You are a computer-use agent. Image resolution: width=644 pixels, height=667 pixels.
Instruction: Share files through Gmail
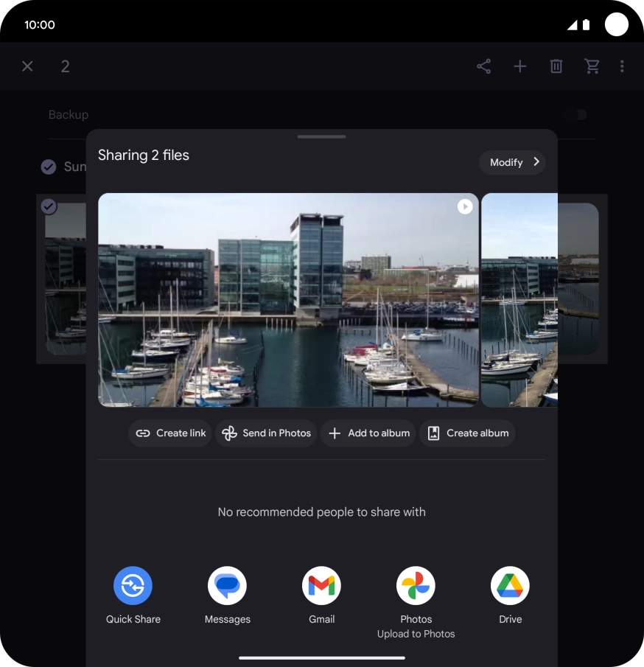(x=321, y=586)
